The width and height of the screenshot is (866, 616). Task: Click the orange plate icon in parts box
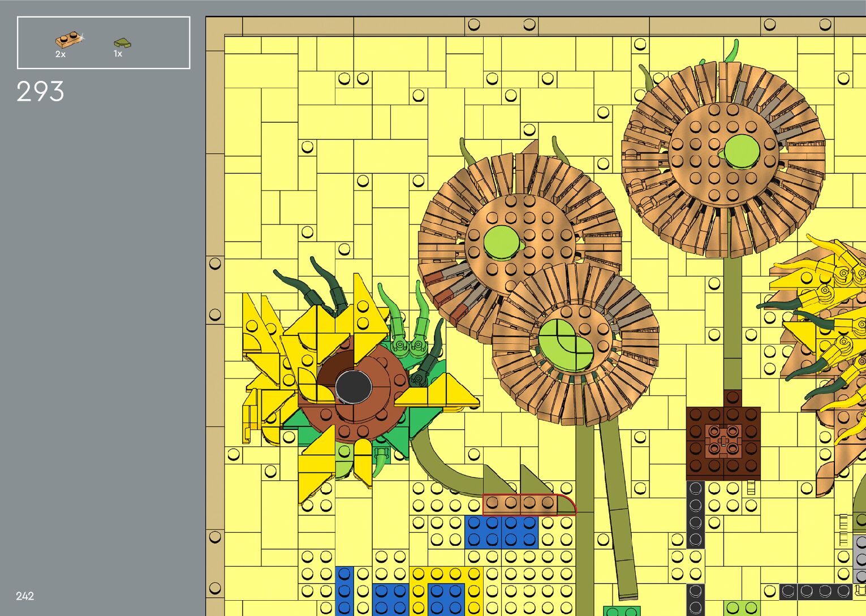coord(68,40)
